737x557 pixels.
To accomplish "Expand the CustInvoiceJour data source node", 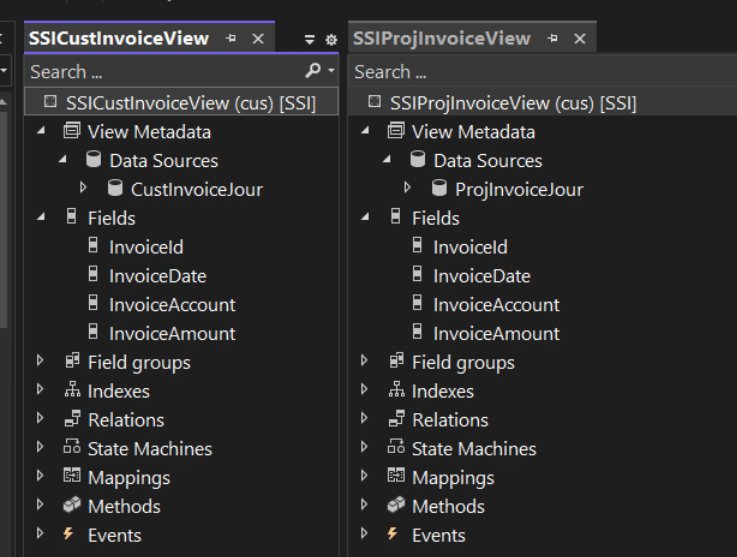I will (x=84, y=189).
